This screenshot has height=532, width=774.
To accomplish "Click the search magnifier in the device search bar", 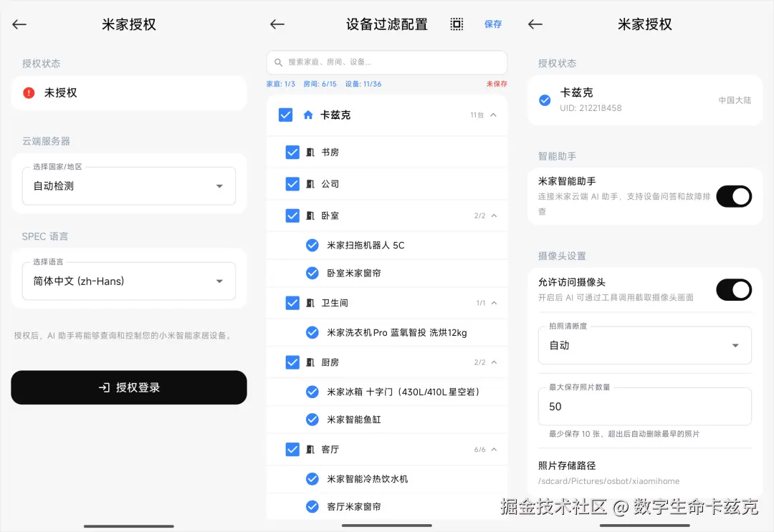I will pyautogui.click(x=279, y=62).
